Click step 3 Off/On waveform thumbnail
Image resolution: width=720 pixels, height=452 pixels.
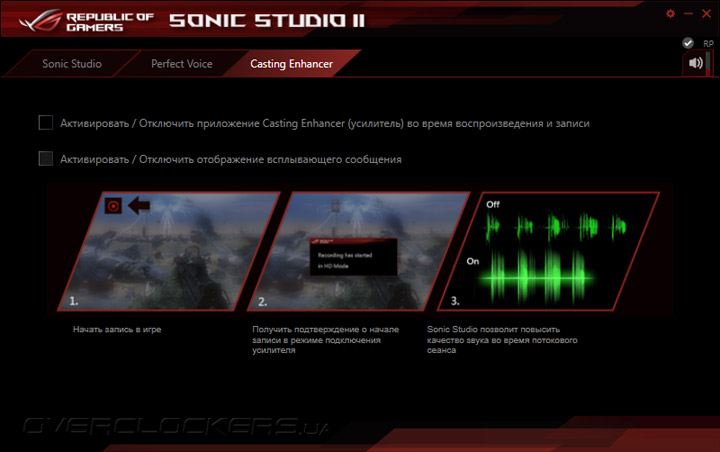tap(549, 251)
